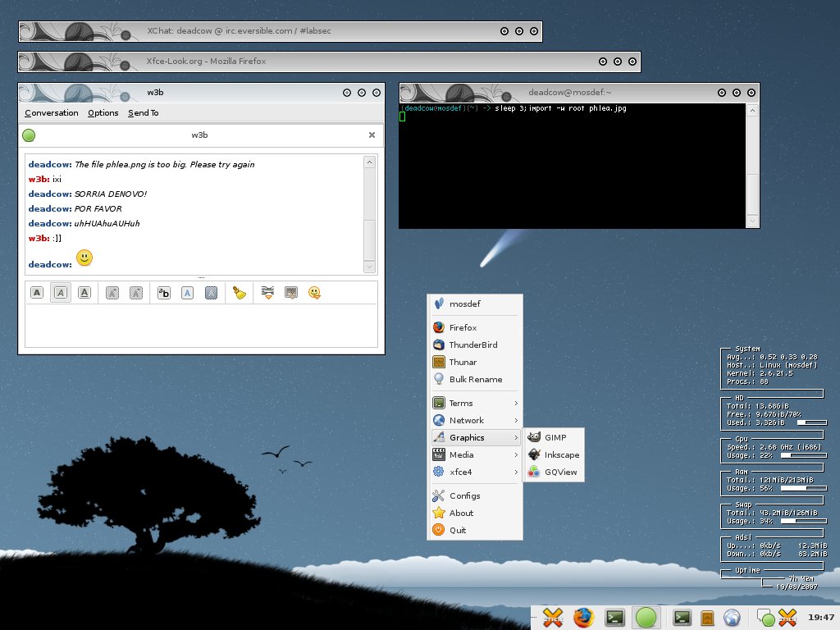Image resolution: width=840 pixels, height=630 pixels.
Task: Insert an image using chat toolbar icon
Action: pos(291,293)
